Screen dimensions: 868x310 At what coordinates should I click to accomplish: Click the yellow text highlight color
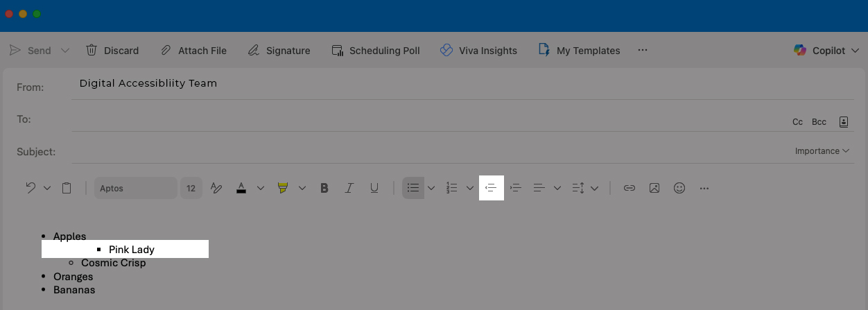(x=282, y=188)
